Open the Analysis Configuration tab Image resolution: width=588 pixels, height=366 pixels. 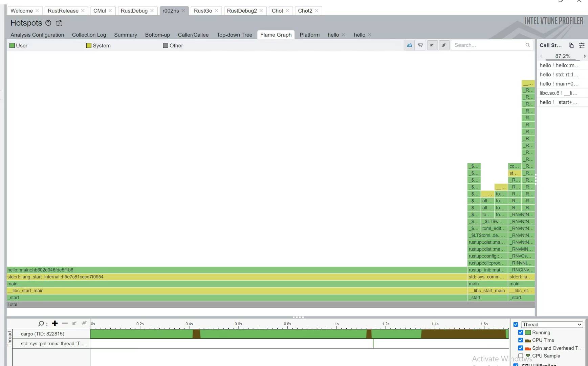coord(37,35)
